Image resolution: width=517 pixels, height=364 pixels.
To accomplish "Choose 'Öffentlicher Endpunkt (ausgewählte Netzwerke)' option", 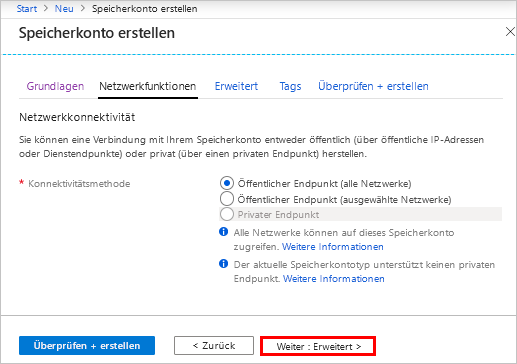I will pos(227,199).
